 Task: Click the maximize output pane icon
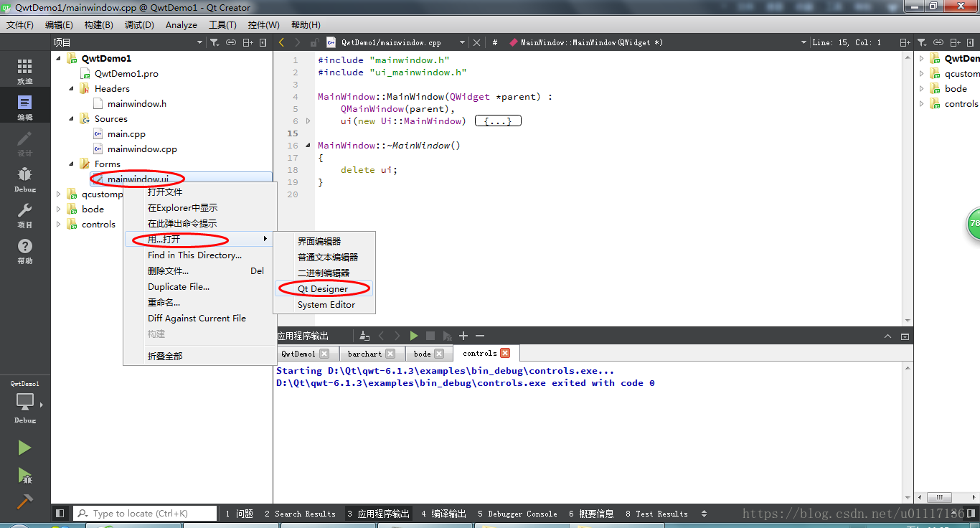(905, 336)
